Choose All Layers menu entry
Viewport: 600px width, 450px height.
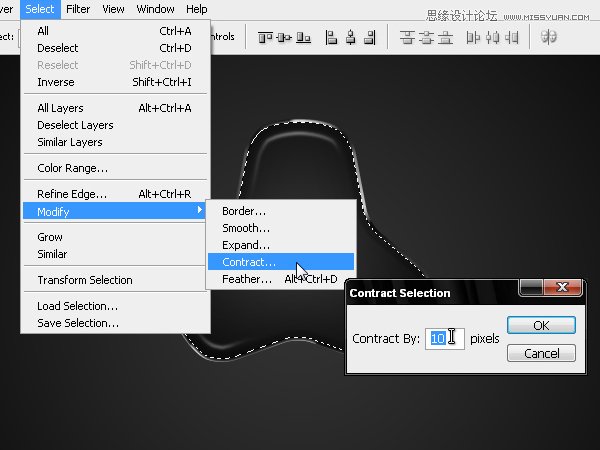click(115, 108)
